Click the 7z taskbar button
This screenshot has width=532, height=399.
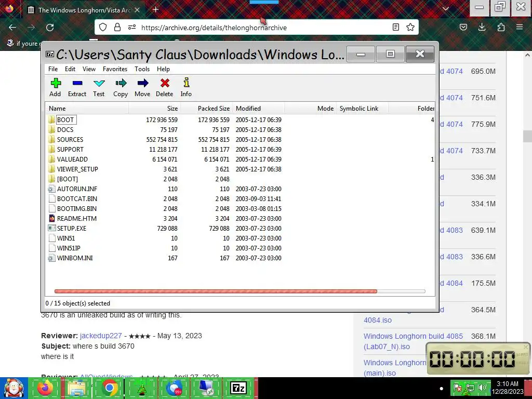[x=238, y=388]
